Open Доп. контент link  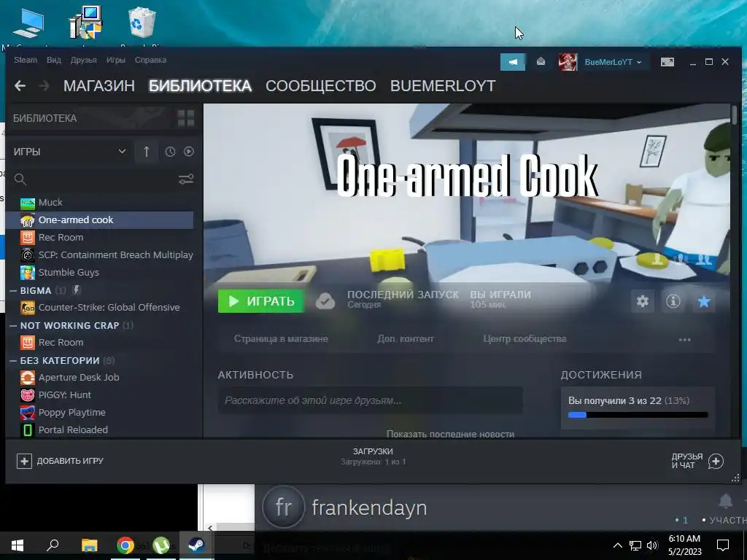pos(406,339)
